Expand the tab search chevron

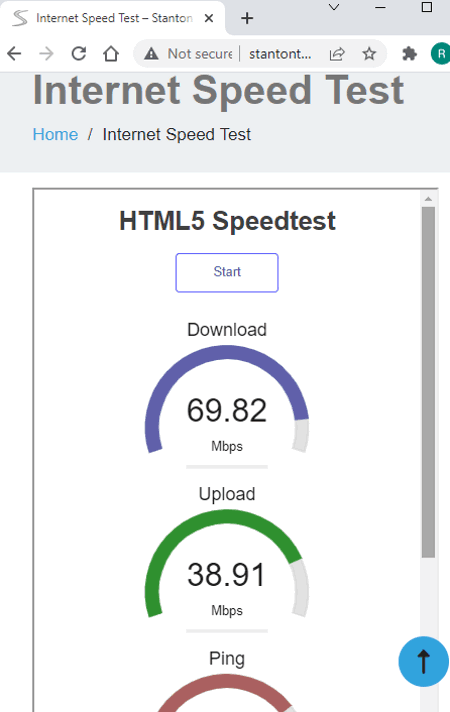[334, 7]
